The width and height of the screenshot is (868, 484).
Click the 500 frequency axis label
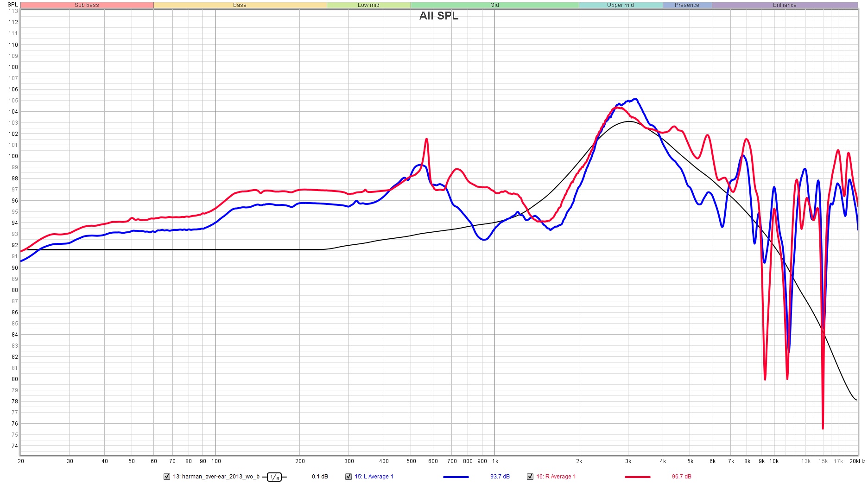pyautogui.click(x=412, y=461)
